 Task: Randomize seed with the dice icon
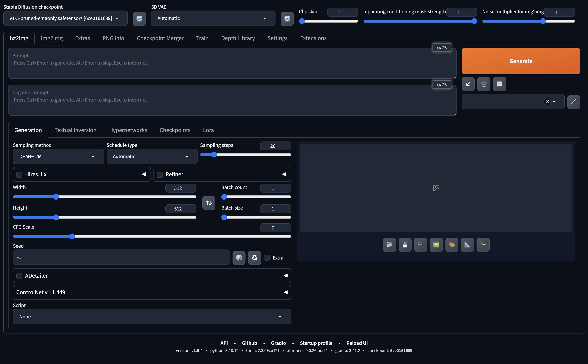pyautogui.click(x=239, y=258)
